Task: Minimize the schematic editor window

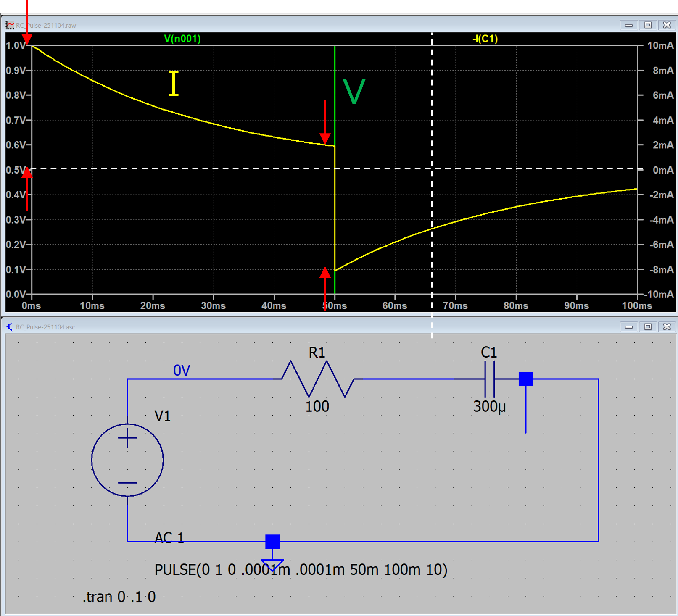Action: pos(628,327)
